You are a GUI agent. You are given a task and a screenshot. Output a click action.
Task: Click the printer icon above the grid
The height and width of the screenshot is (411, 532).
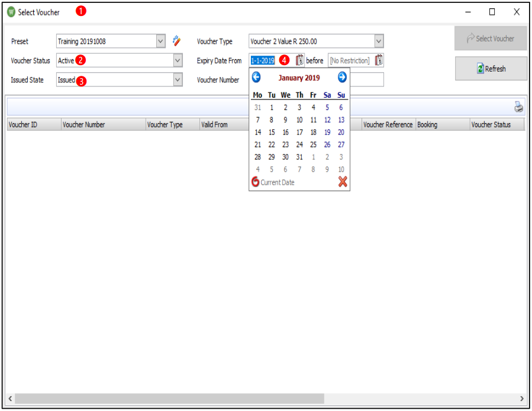518,107
